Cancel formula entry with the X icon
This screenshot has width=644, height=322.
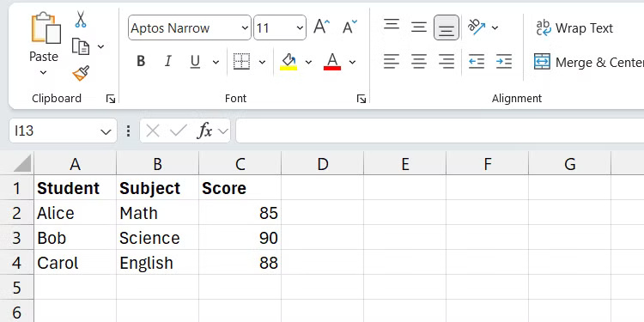coord(152,131)
